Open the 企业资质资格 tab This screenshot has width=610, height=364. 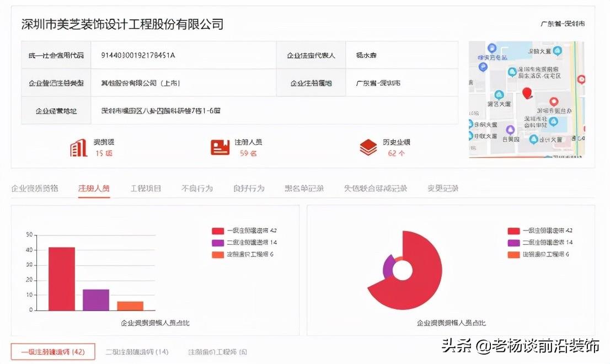35,189
